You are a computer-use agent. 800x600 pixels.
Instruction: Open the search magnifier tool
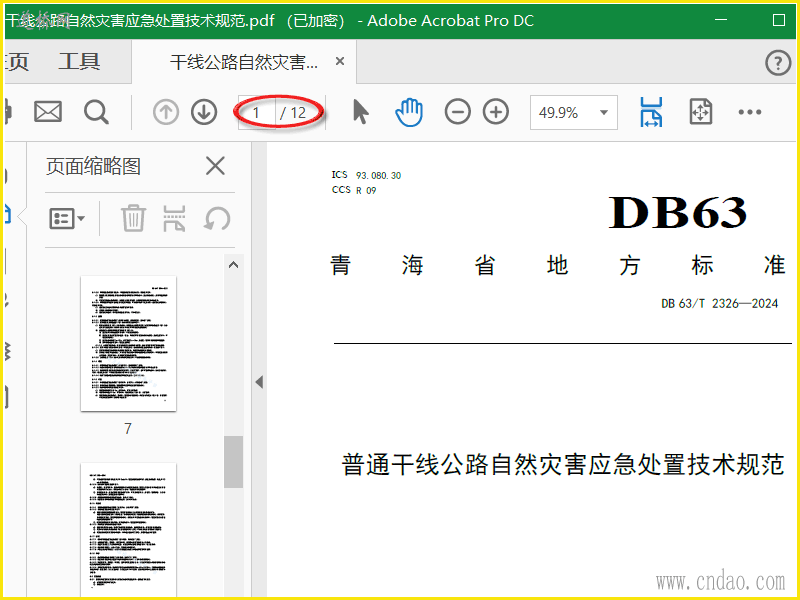[x=96, y=112]
